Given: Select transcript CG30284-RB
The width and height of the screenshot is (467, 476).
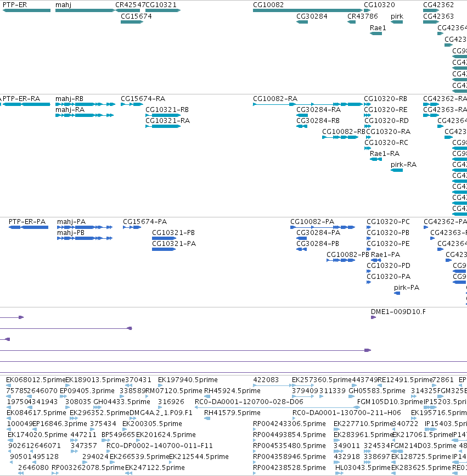Looking at the screenshot, I should (318, 121).
